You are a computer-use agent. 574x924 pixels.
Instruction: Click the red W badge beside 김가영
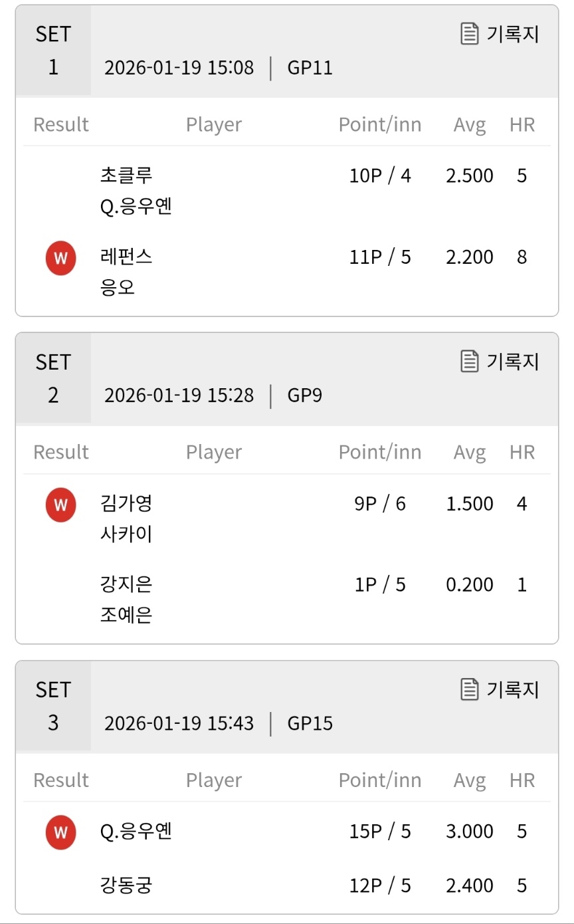point(60,505)
